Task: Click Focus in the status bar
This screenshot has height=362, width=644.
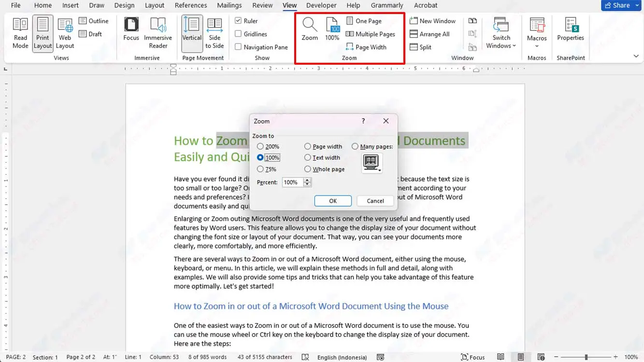Action: click(x=473, y=357)
